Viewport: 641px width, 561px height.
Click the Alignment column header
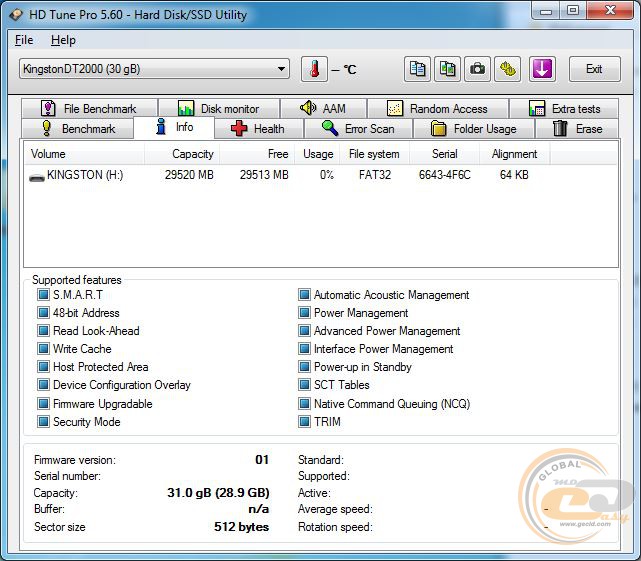[514, 154]
